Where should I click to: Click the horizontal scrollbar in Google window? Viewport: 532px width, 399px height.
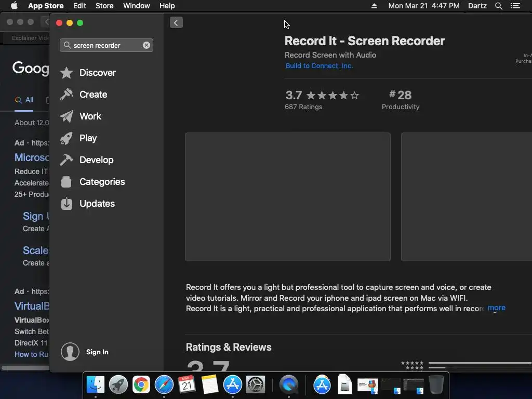click(25, 368)
